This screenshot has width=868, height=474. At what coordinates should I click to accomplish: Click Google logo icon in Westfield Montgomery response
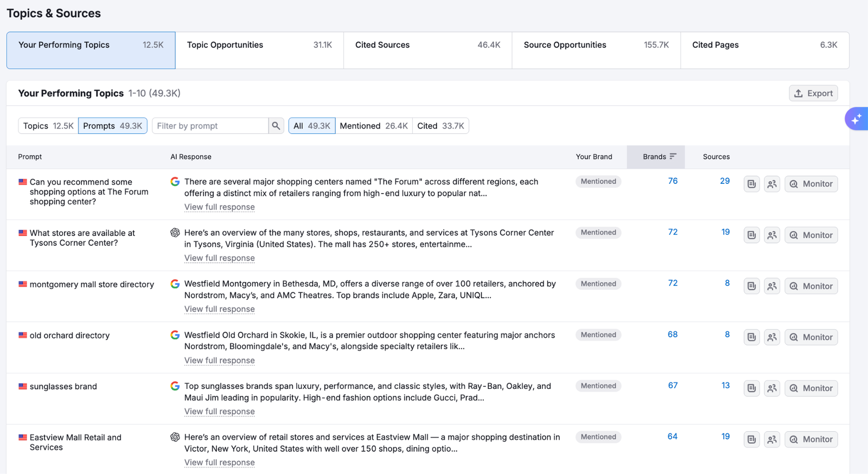(175, 284)
